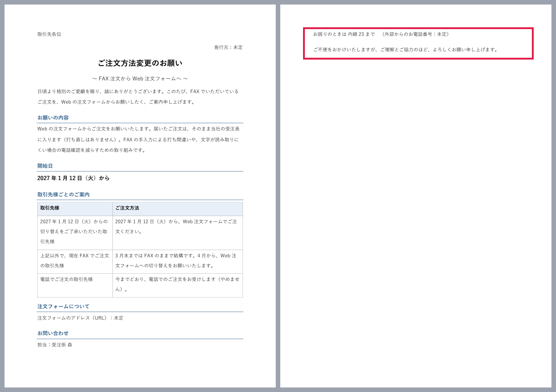Select the heading お願いの内容

point(53,118)
